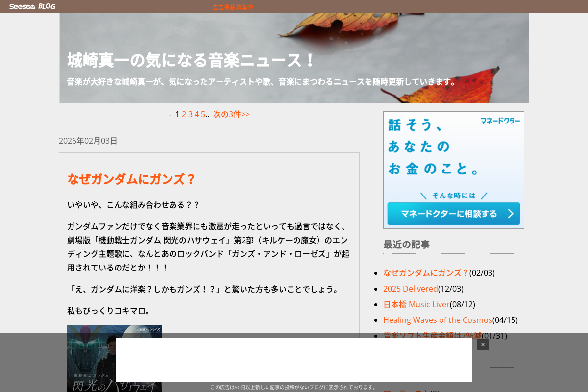Click the paragraph いやいや、こんな組み合わせある？？
Viewport: 588px width, 392px height.
134,205
